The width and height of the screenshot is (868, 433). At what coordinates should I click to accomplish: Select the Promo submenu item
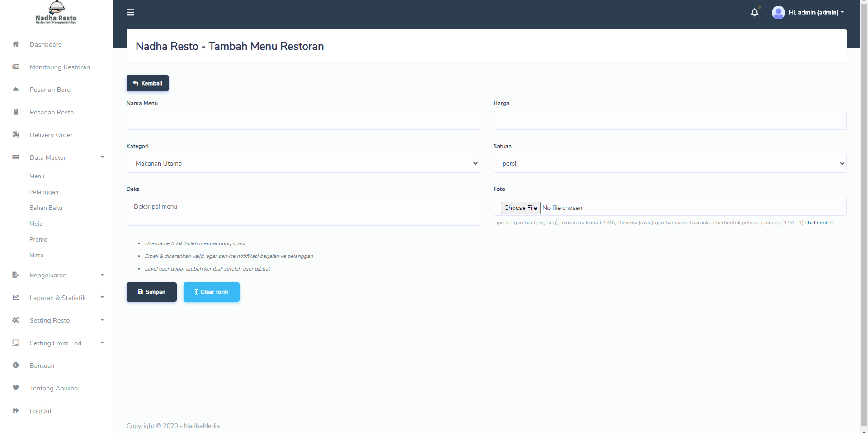tap(38, 239)
